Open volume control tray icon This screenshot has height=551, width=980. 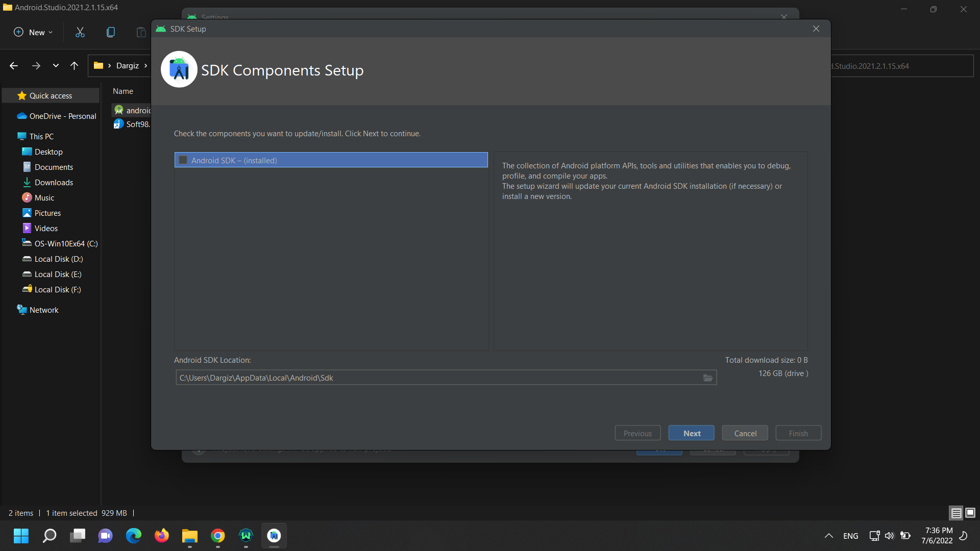[890, 536]
